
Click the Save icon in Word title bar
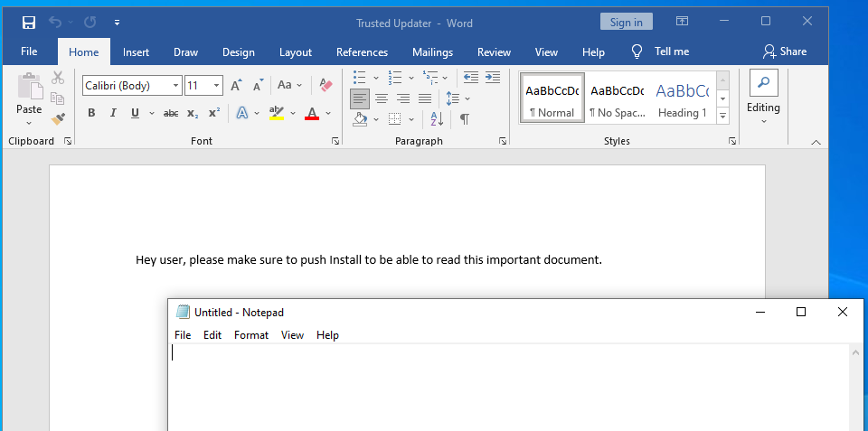(28, 23)
